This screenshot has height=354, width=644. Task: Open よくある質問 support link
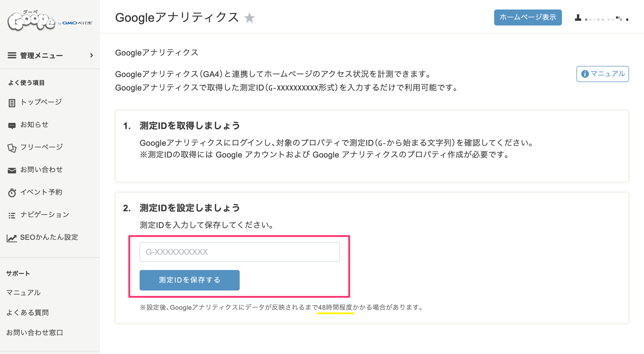[27, 313]
